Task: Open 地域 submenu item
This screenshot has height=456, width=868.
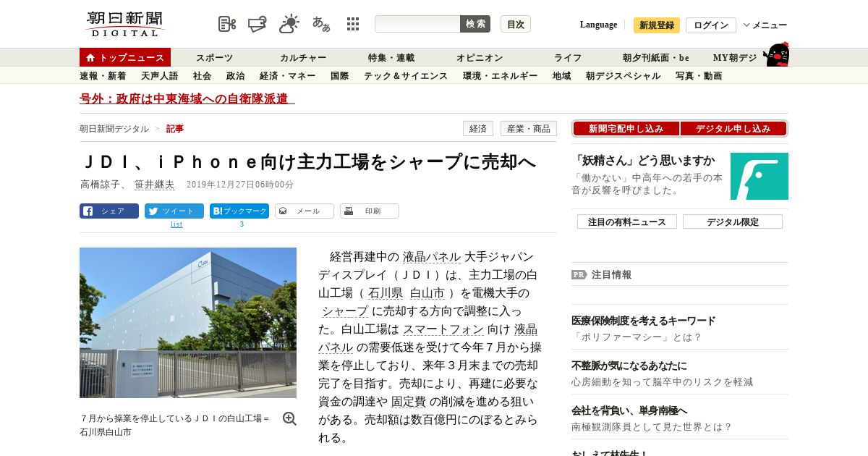Action: [561, 75]
